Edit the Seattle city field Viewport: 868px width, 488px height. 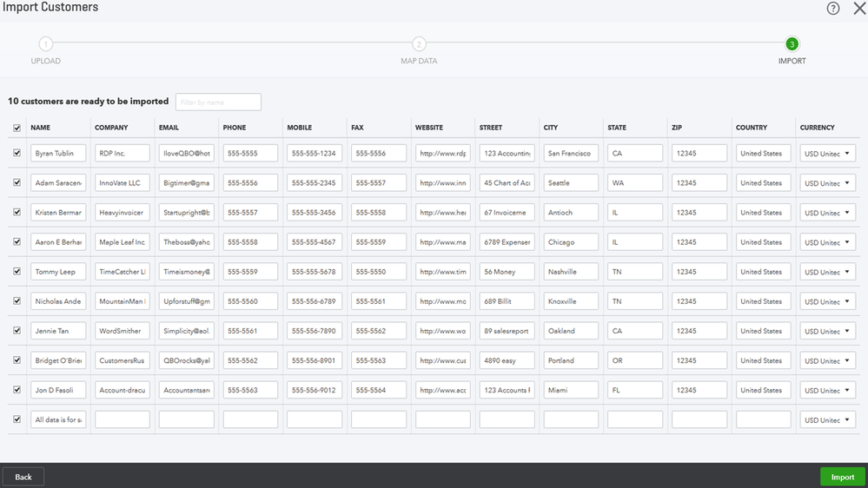[x=571, y=183]
